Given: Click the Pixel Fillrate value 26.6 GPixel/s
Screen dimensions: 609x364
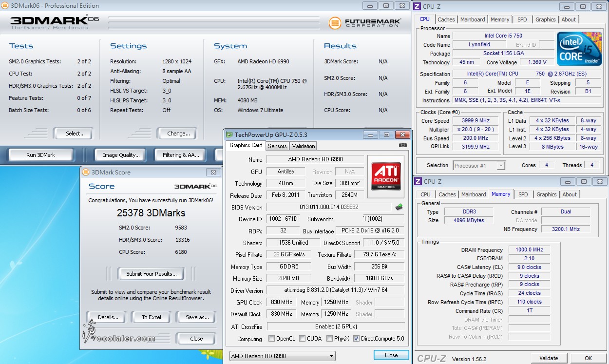Looking at the screenshot, I should tap(289, 255).
